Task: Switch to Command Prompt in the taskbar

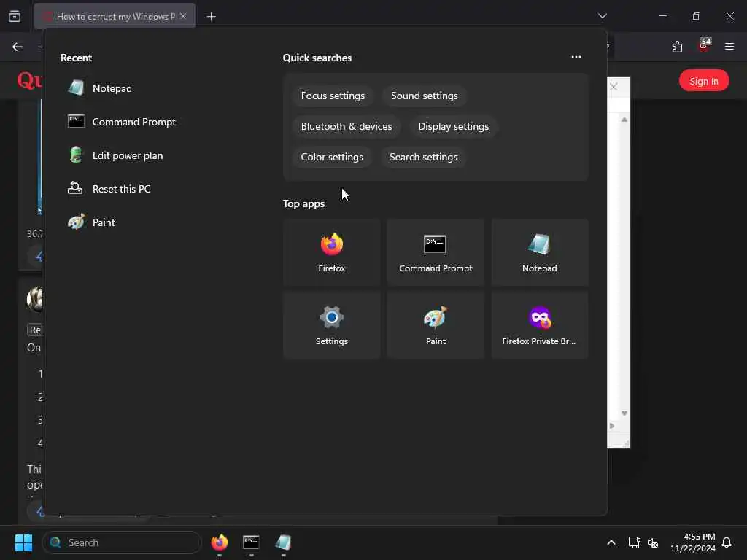Action: coord(251,542)
